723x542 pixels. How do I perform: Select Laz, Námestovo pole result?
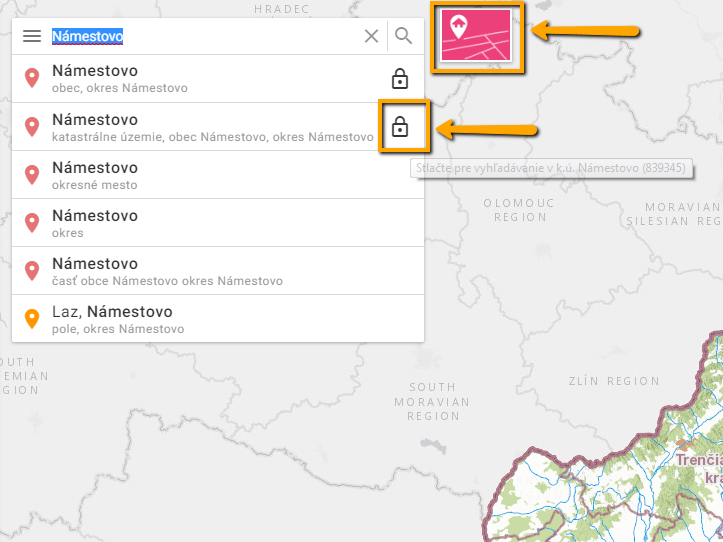click(x=218, y=319)
